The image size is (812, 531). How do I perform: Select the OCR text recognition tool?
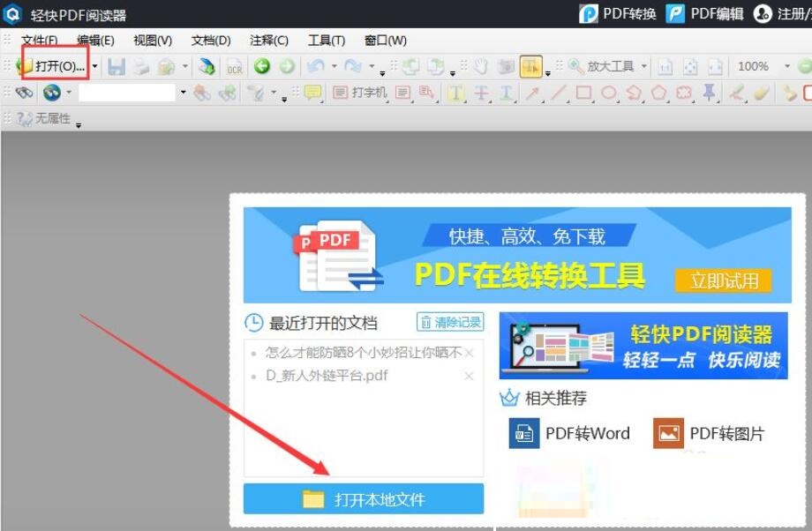234,66
